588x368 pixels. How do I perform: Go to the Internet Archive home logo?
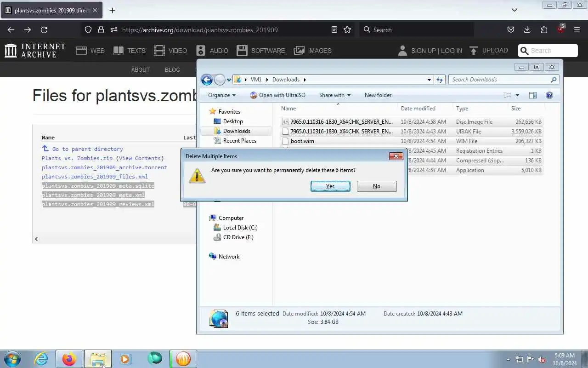coord(35,51)
